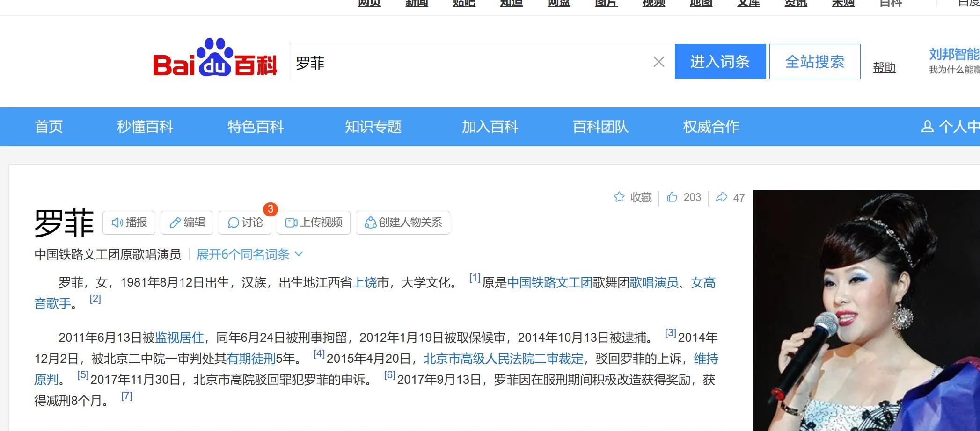The height and width of the screenshot is (431, 980).
Task: Click the 播报 speaker button
Action: point(129,223)
